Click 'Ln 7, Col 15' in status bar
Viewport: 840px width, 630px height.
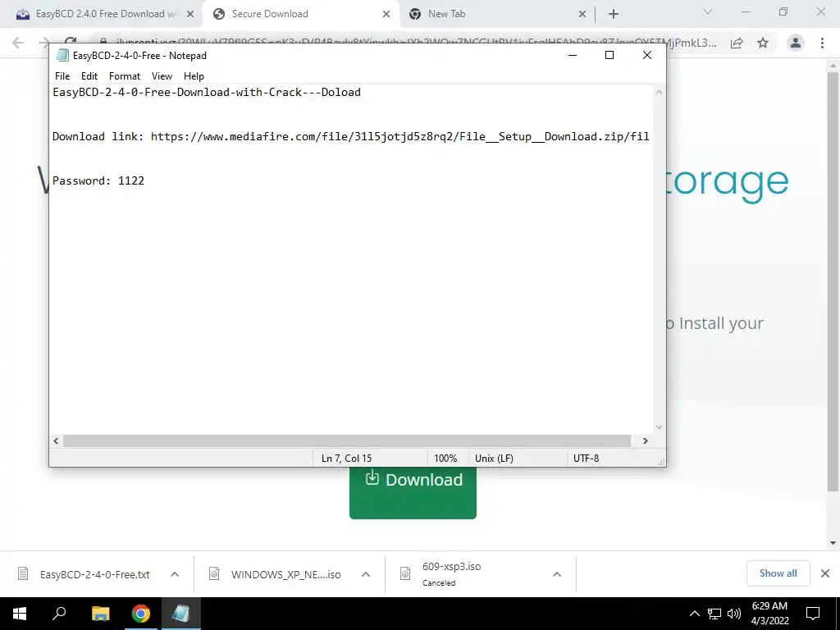(x=346, y=458)
